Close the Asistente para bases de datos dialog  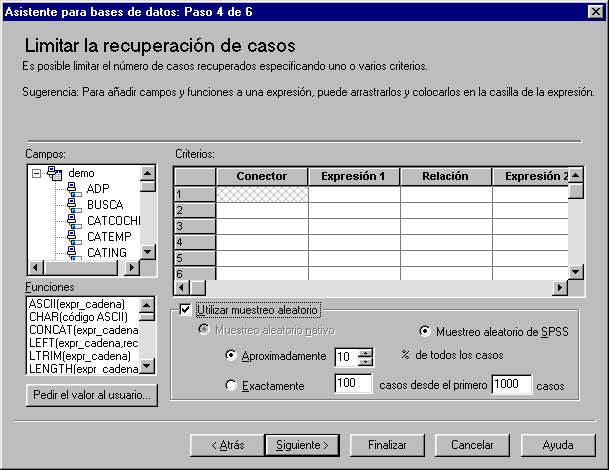click(595, 12)
